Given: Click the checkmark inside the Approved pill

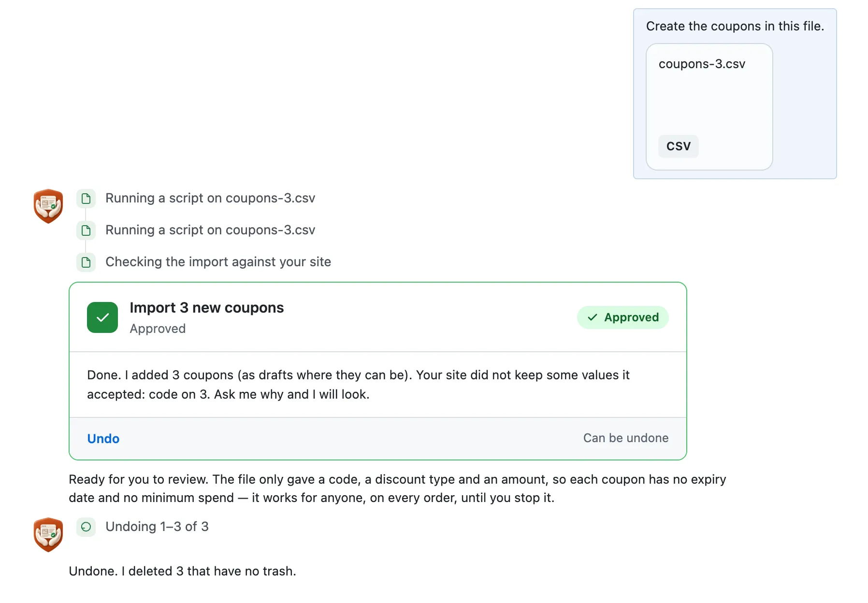Looking at the screenshot, I should [x=593, y=317].
